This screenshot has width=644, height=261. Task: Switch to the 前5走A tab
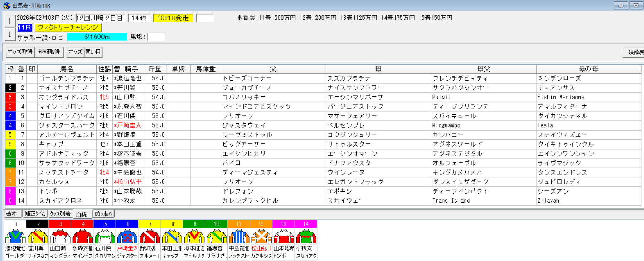103,214
